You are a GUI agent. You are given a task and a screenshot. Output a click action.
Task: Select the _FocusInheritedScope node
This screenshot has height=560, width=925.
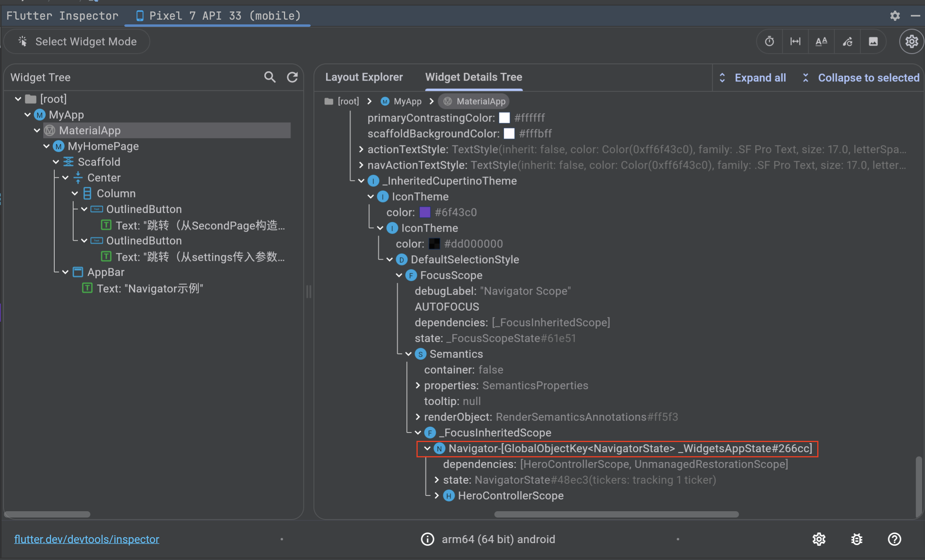coord(488,433)
